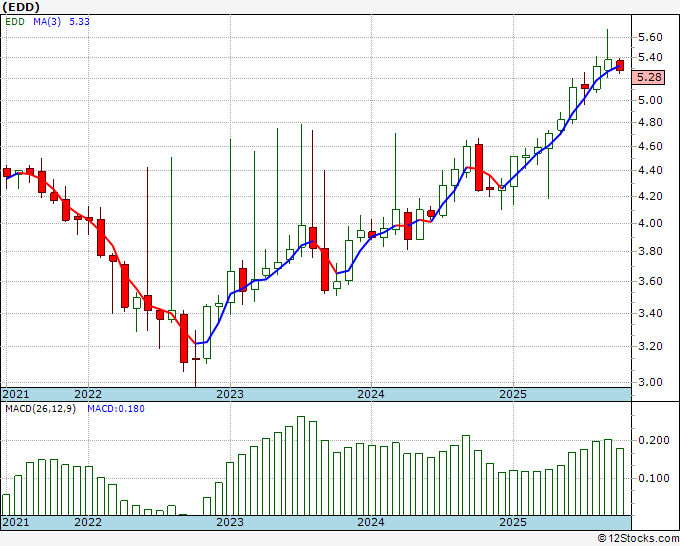Screen dimensions: 680x546
Task: Select 2021 on the MACD panel time axis
Action: point(16,522)
